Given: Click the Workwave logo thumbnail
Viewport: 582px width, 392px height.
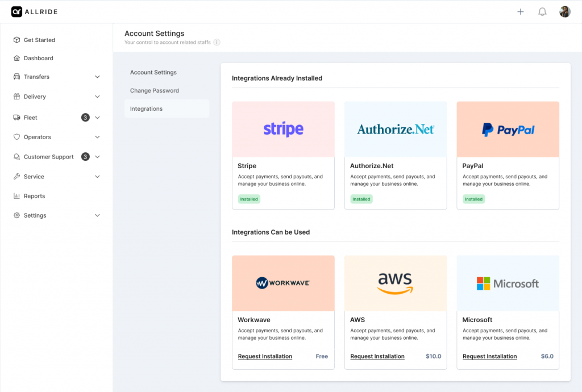Looking at the screenshot, I should [x=283, y=283].
